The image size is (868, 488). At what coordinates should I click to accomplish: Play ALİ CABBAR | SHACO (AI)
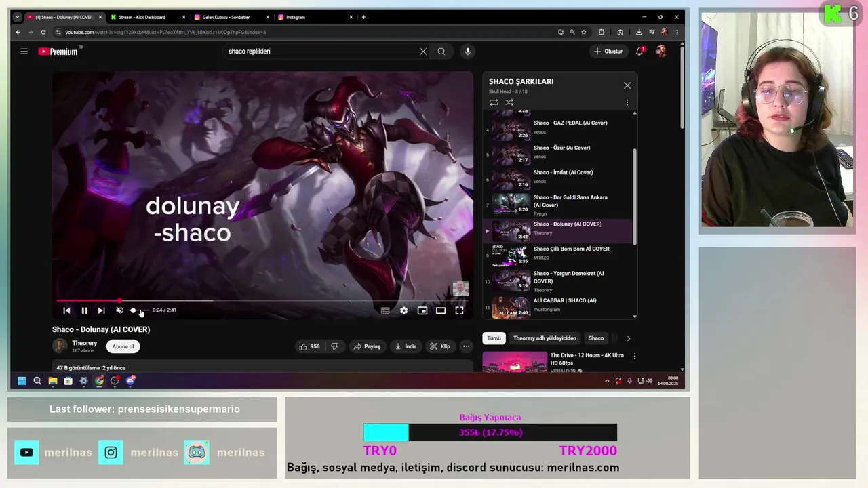557,306
